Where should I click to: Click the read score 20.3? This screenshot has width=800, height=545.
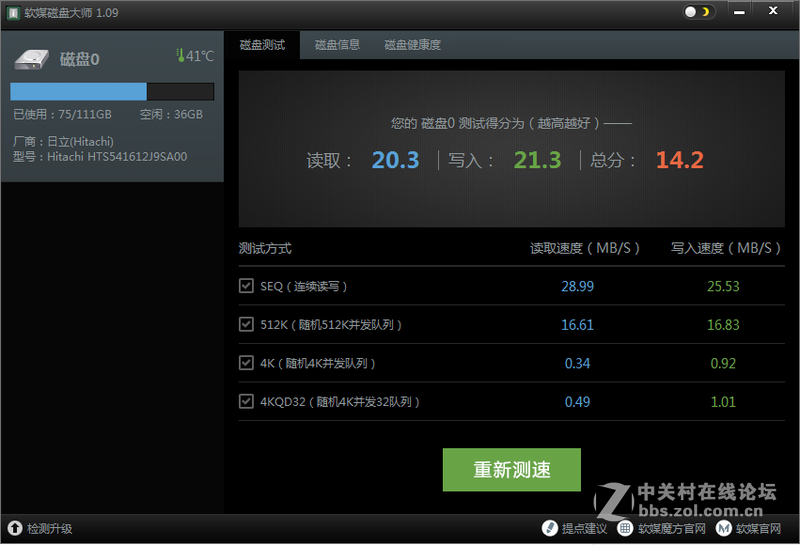pyautogui.click(x=395, y=160)
